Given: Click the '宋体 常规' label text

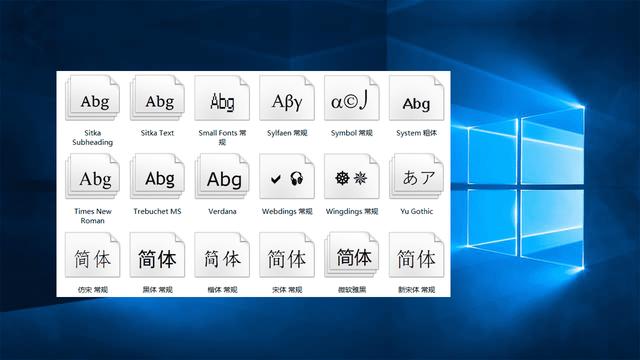Looking at the screenshot, I should (x=287, y=290).
